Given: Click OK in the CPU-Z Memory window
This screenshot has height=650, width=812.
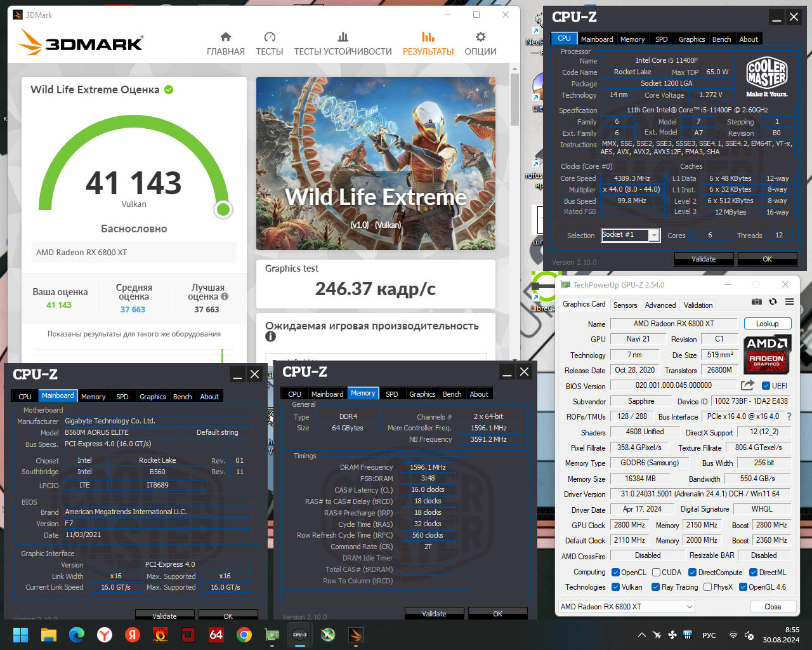Looking at the screenshot, I should tap(497, 614).
